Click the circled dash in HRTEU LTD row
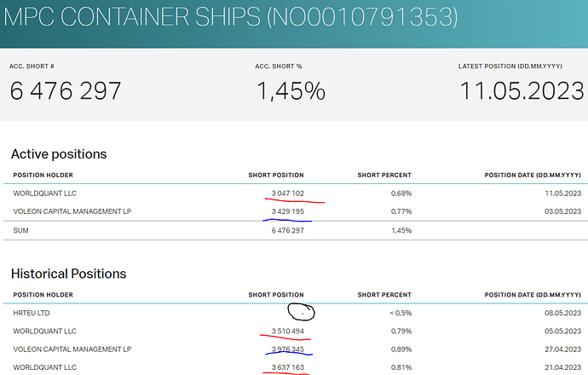Screen dimensions: 588x375 click(303, 313)
